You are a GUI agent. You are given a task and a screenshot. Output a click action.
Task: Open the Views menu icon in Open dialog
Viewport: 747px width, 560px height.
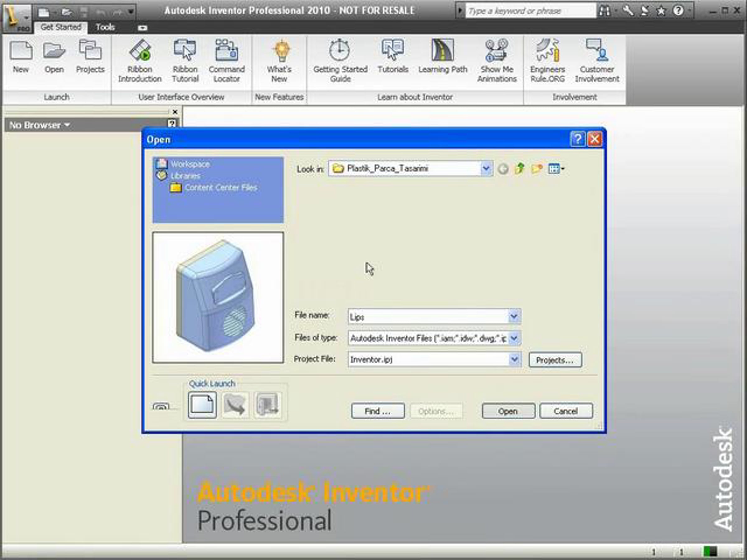(556, 168)
